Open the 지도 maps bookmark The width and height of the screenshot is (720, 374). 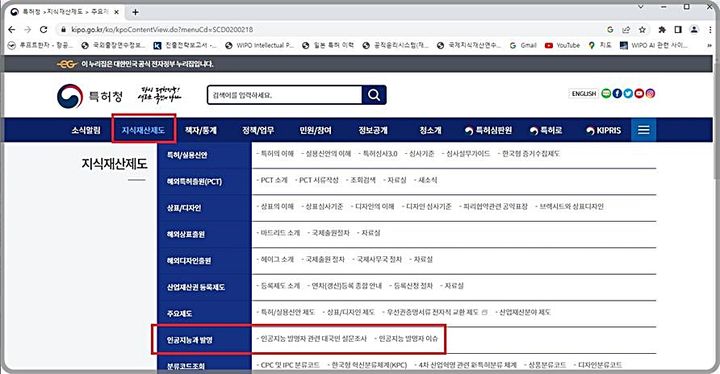(x=600, y=45)
